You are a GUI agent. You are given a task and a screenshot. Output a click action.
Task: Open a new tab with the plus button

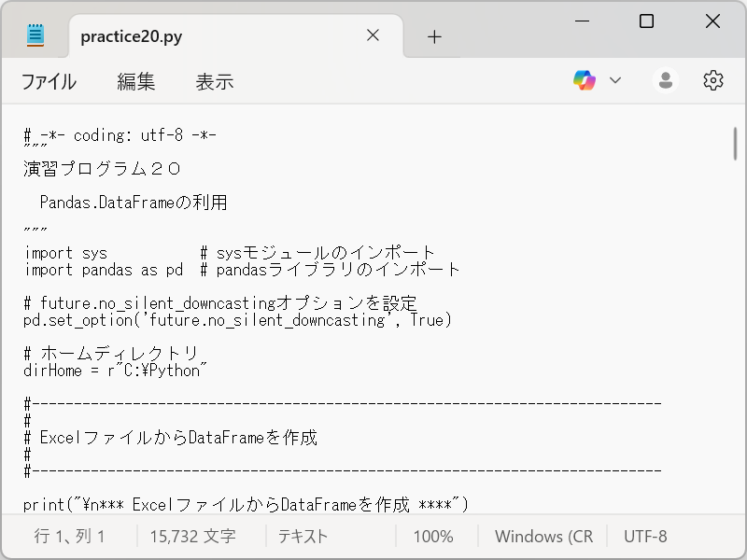pyautogui.click(x=433, y=35)
